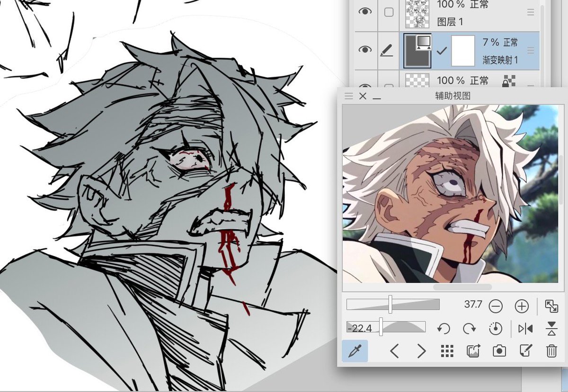The image size is (568, 392).
Task: Grab the handle of 渐变映射 1 layer
Action: pyautogui.click(x=531, y=50)
